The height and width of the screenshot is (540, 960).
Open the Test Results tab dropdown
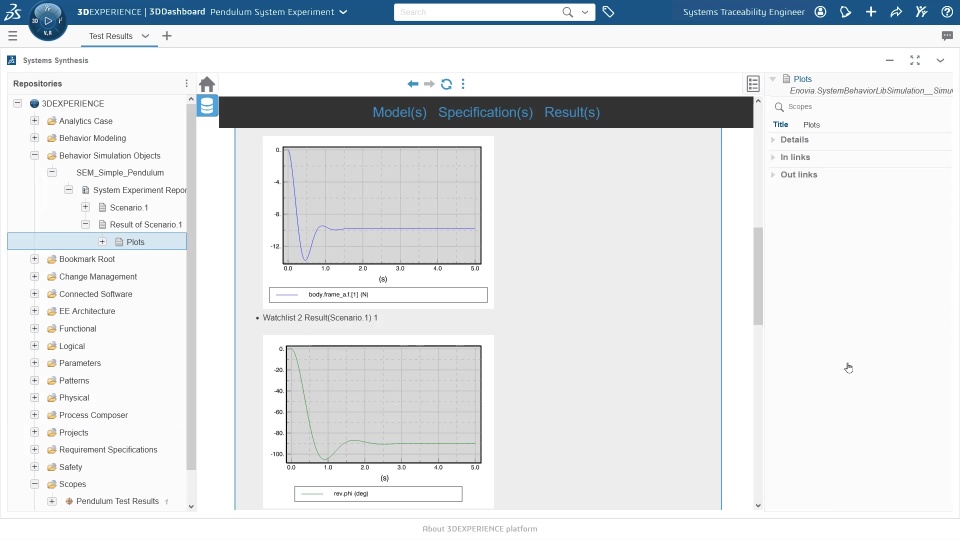pos(145,36)
